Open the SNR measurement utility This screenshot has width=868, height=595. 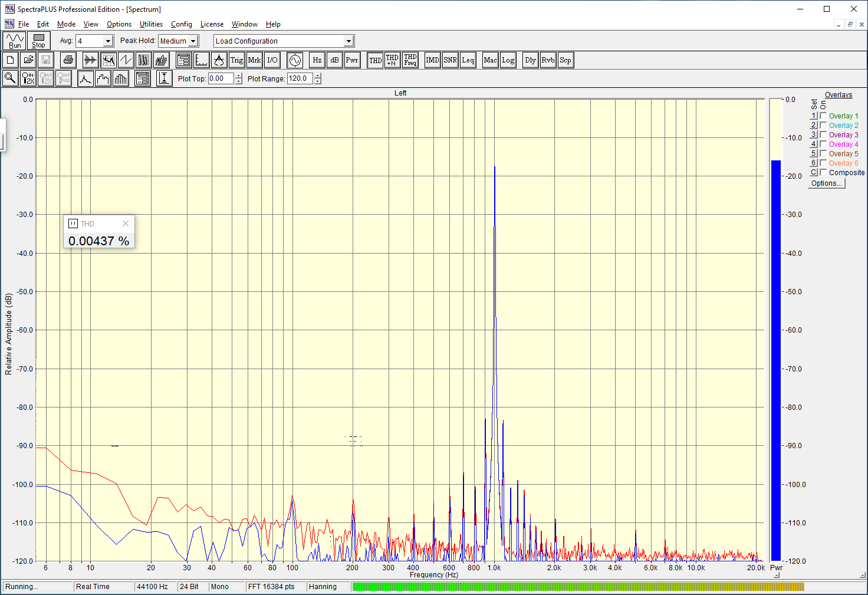tap(450, 60)
